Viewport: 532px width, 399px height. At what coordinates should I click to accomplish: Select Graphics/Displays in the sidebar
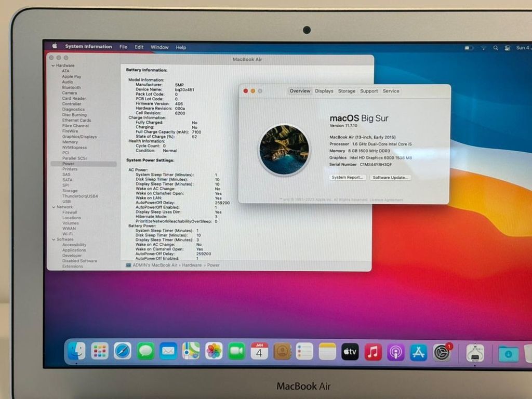click(79, 137)
